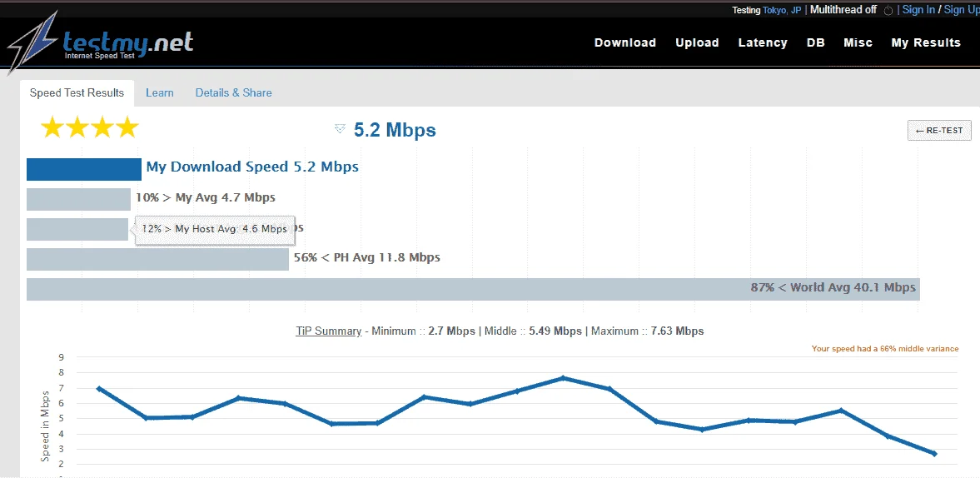This screenshot has width=980, height=478.
Task: Click the download arrow icon next to 5.2 Mbps
Action: click(340, 129)
